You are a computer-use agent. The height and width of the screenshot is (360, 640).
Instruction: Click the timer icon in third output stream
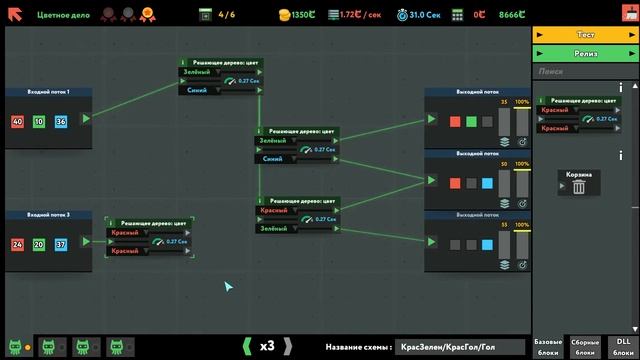[522, 265]
